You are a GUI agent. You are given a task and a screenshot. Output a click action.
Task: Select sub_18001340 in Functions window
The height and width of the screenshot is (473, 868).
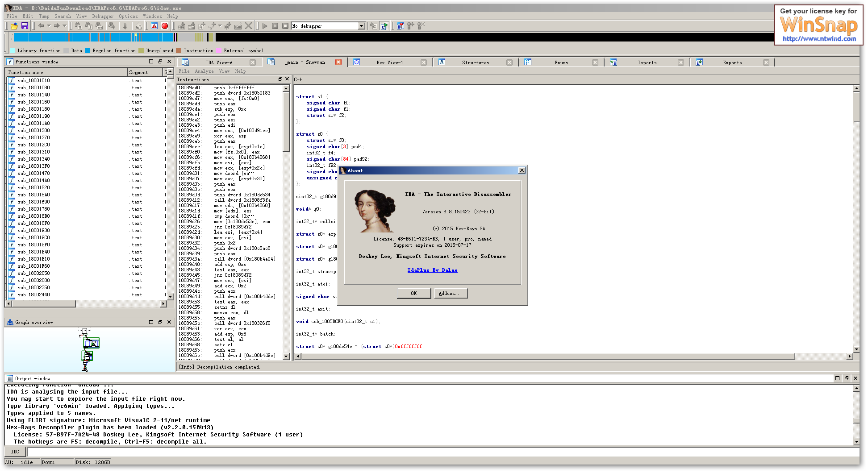tap(34, 159)
